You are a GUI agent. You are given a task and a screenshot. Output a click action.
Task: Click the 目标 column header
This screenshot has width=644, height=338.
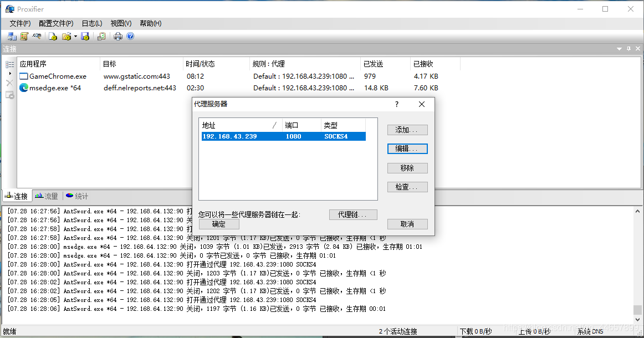click(x=142, y=64)
